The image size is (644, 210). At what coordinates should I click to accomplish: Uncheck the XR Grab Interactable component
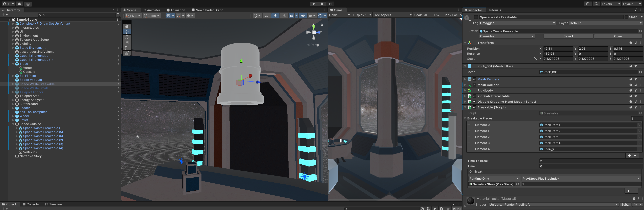474,96
